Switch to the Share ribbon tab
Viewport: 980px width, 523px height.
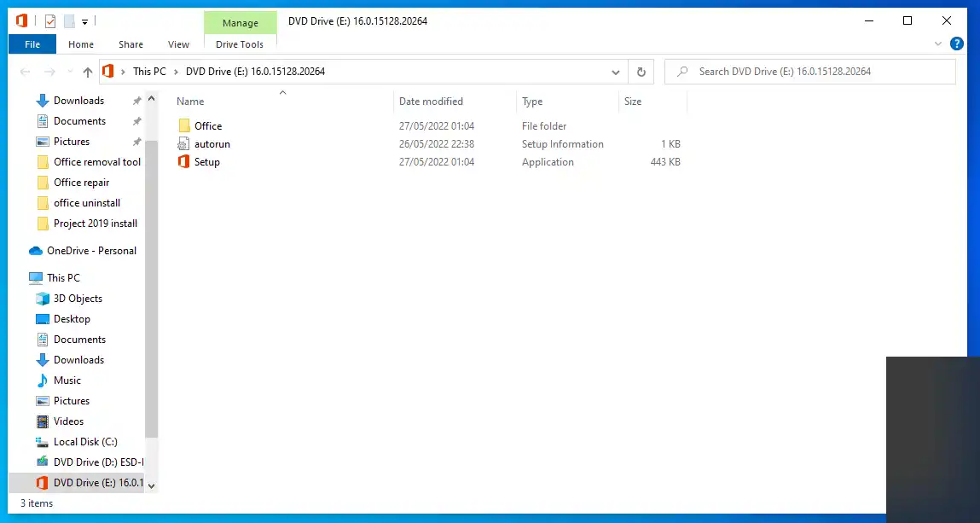point(130,44)
